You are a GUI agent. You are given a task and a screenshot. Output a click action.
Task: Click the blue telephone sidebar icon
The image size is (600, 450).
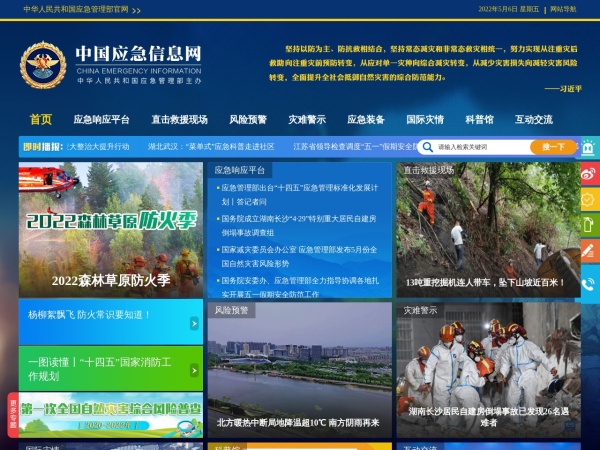pyautogui.click(x=589, y=284)
